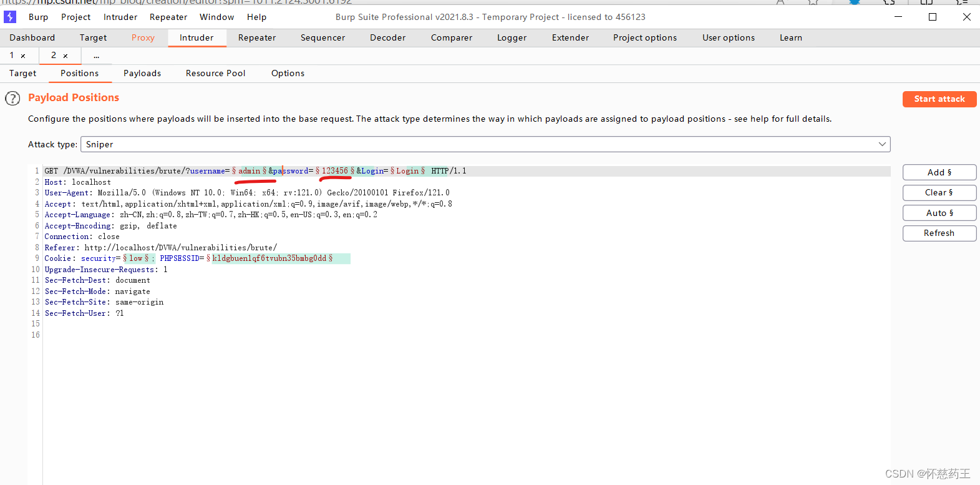Click the low security cookie value
The height and width of the screenshot is (485, 980).
(x=136, y=258)
